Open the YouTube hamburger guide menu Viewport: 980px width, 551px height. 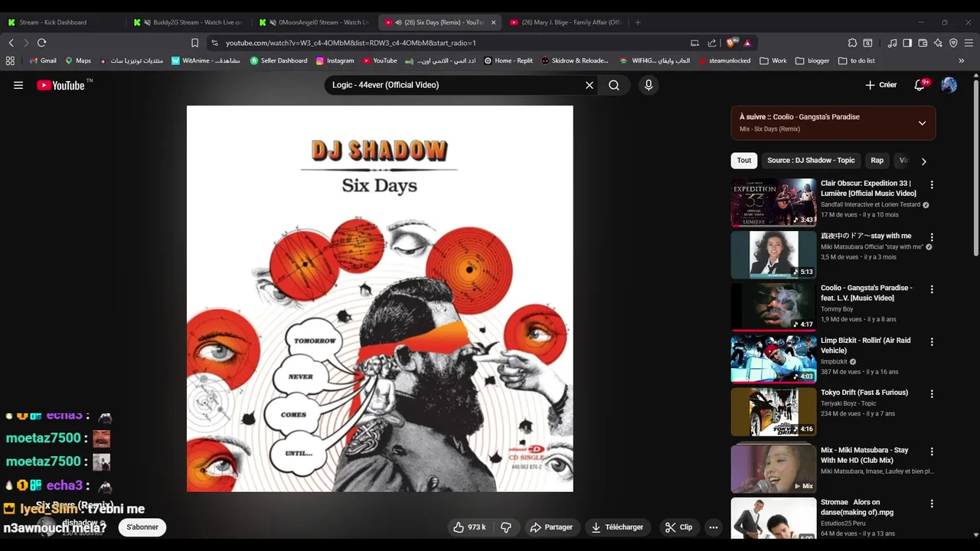pos(18,85)
